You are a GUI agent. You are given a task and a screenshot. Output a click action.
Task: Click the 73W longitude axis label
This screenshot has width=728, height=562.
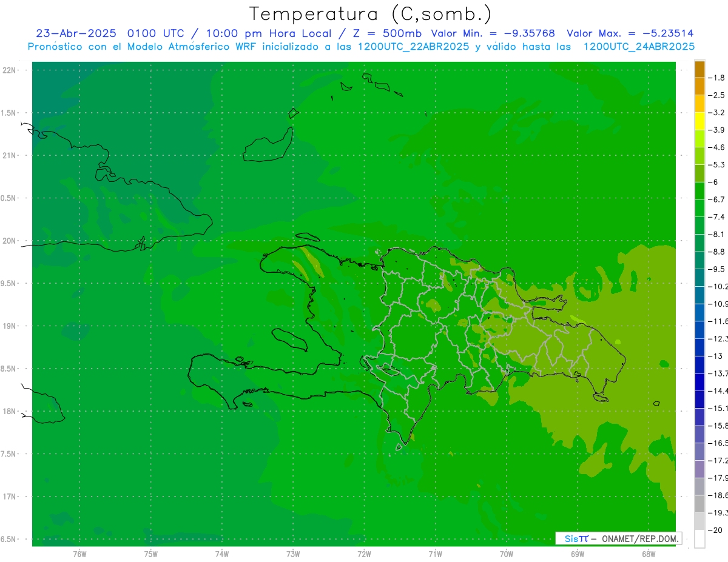293,554
